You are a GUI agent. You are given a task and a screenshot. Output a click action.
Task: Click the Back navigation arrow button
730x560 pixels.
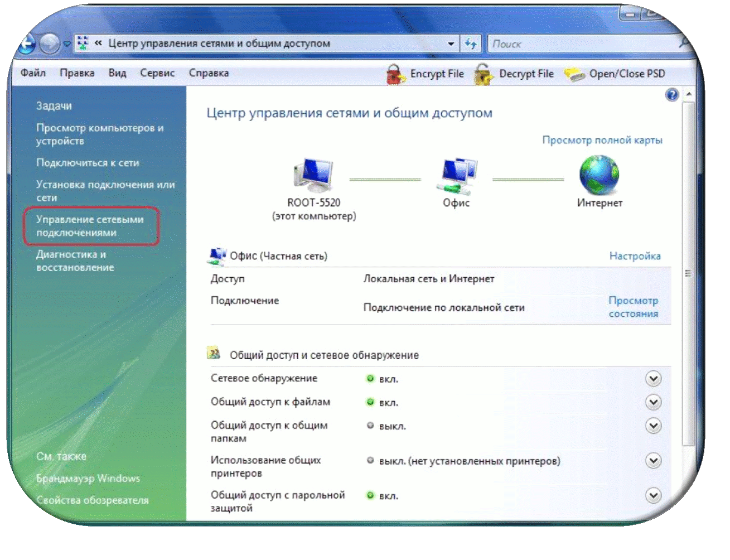[27, 44]
